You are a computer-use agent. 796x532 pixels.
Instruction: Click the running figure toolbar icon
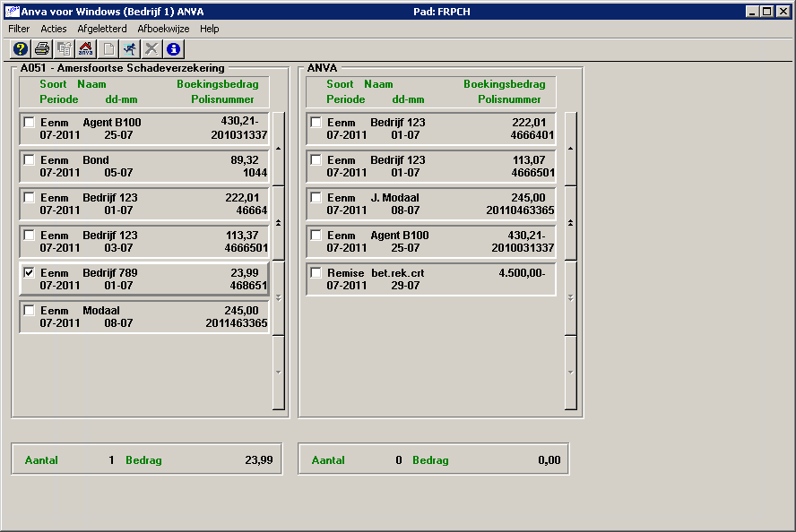pyautogui.click(x=130, y=49)
